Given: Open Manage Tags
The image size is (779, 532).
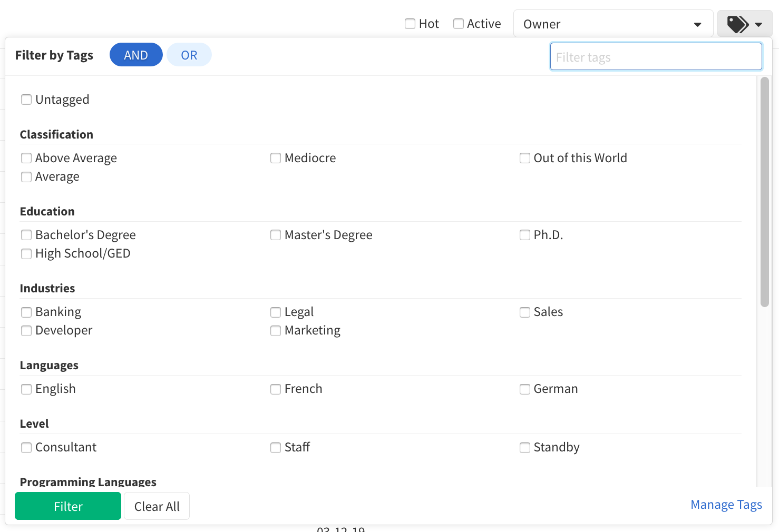Looking at the screenshot, I should point(726,504).
